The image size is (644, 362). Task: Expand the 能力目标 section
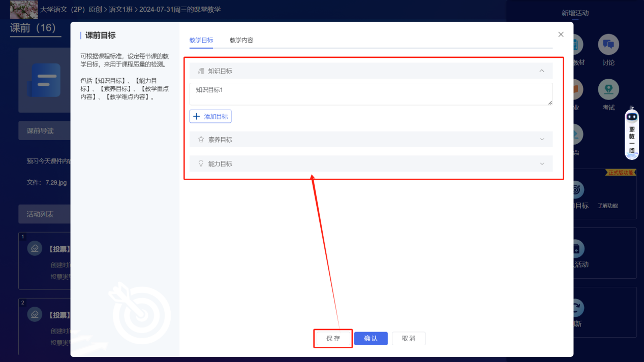(x=542, y=164)
